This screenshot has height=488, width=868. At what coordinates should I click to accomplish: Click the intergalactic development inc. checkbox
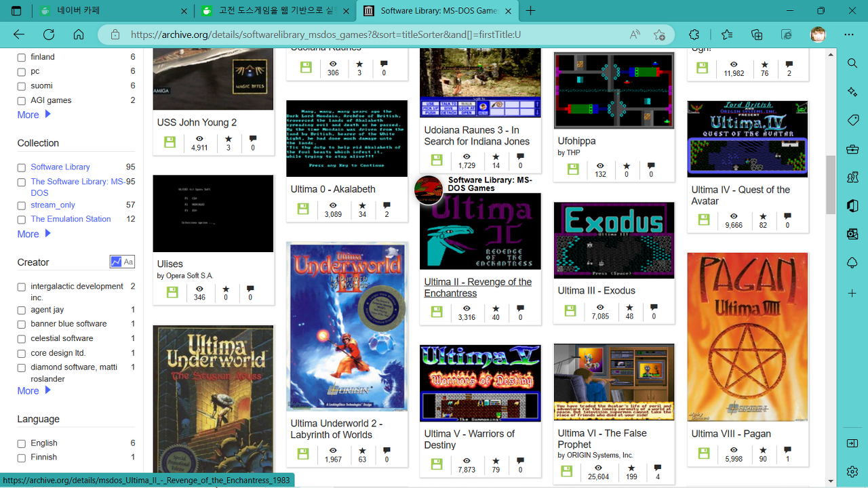point(21,287)
